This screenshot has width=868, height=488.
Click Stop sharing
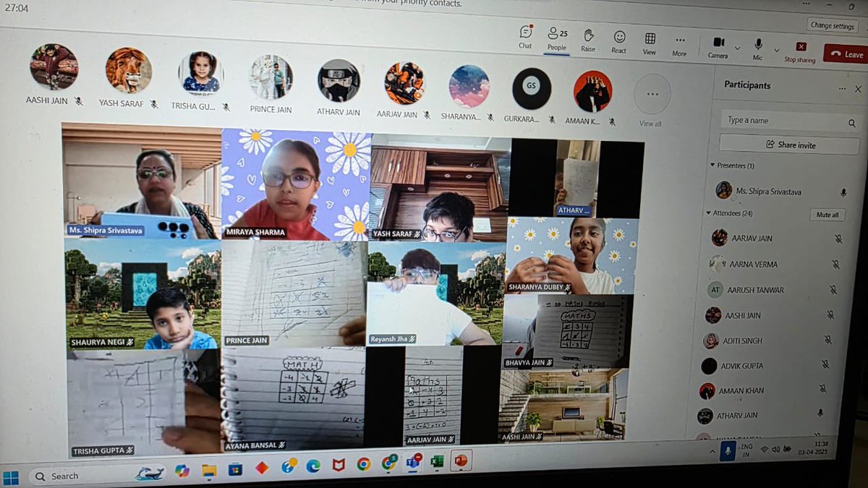pos(800,51)
